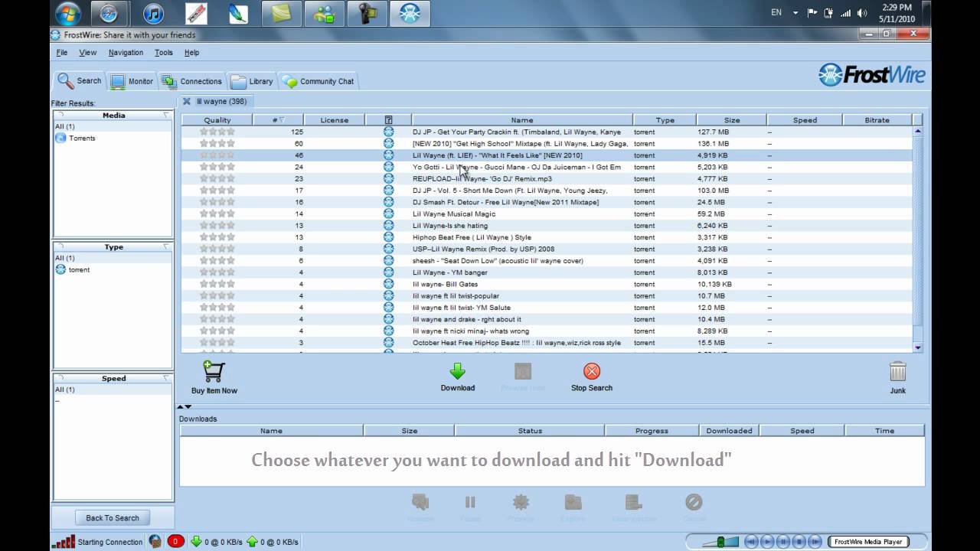This screenshot has height=551, width=980.
Task: Switch to the Connections tab
Action: tap(191, 81)
